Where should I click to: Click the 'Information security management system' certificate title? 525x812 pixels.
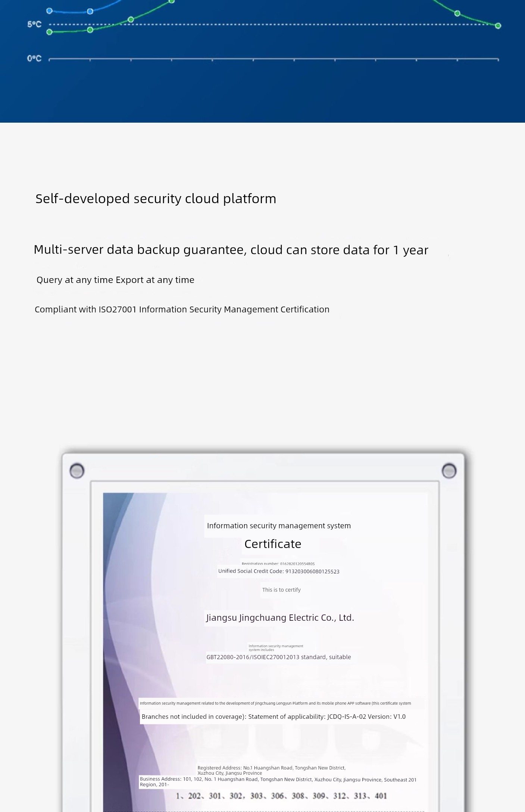tap(279, 526)
